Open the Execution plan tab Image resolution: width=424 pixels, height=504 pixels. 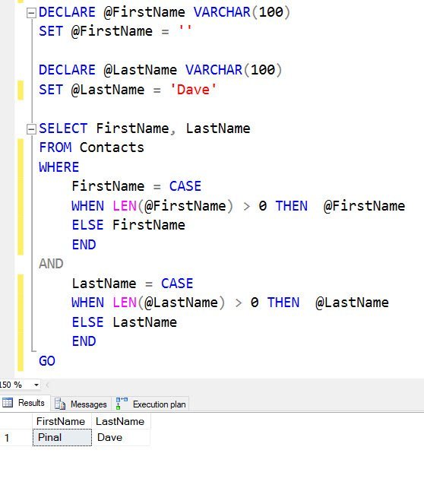151,404
